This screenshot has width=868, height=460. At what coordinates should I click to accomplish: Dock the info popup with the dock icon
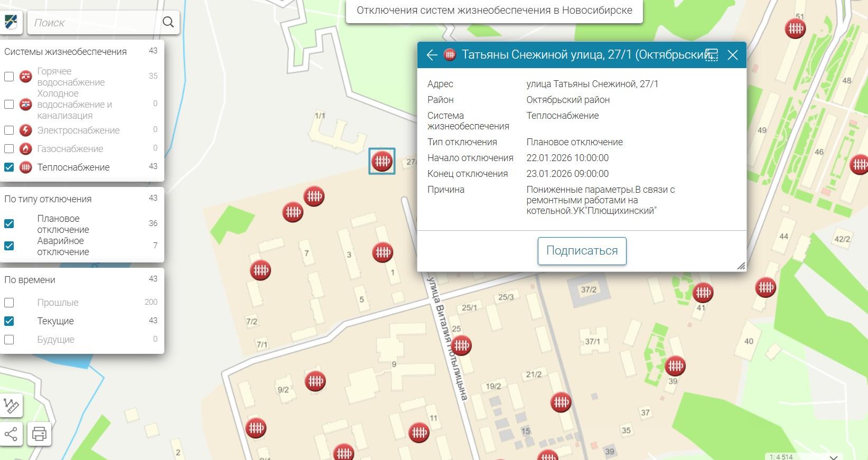[x=712, y=55]
